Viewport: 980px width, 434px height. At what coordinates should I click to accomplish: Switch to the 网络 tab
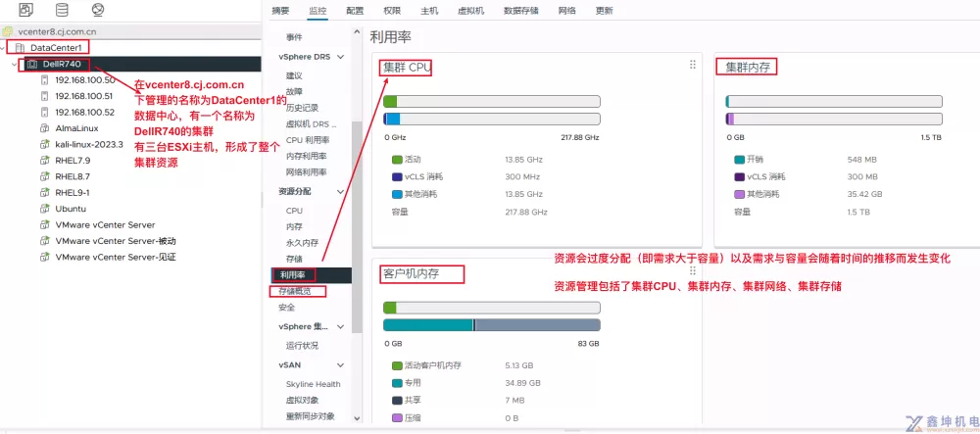click(x=566, y=11)
